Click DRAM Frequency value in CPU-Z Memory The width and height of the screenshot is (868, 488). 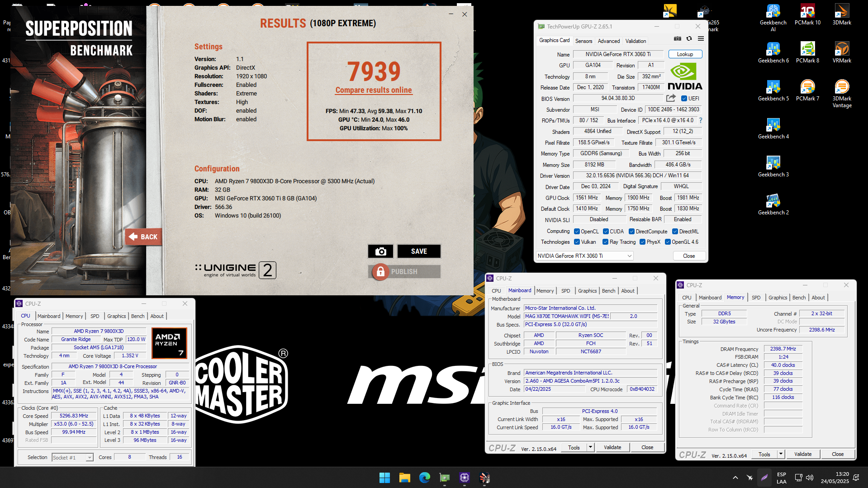tap(783, 349)
